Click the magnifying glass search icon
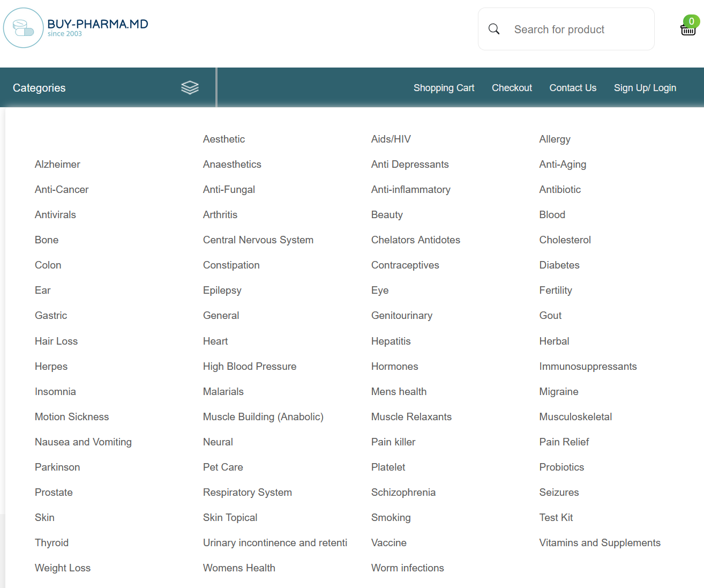Screen dimensions: 704x588 pyautogui.click(x=494, y=29)
